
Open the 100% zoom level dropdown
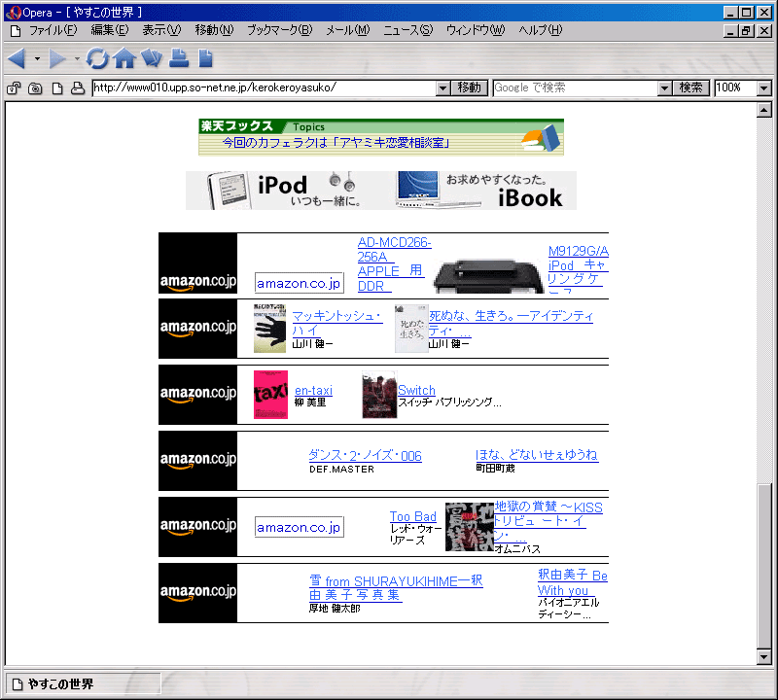(x=764, y=88)
